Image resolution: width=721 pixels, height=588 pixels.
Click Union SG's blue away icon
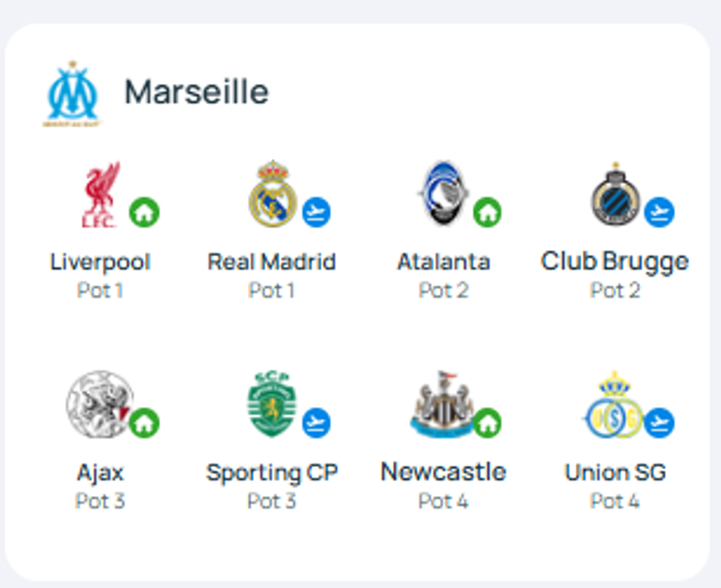(659, 423)
